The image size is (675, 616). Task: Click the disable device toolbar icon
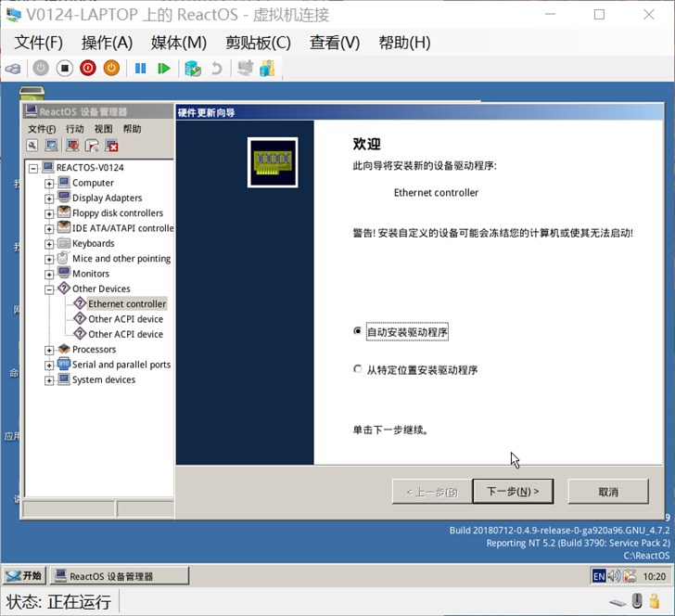tap(92, 146)
